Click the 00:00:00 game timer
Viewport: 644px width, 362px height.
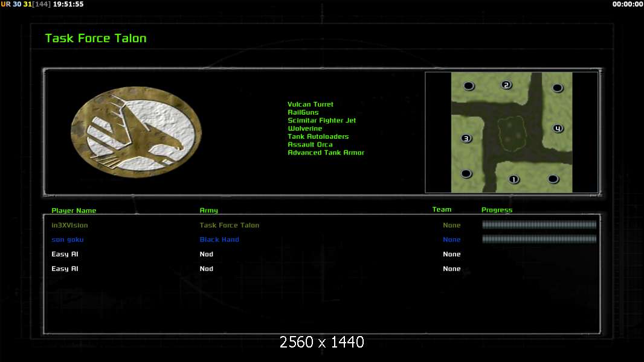(628, 4)
